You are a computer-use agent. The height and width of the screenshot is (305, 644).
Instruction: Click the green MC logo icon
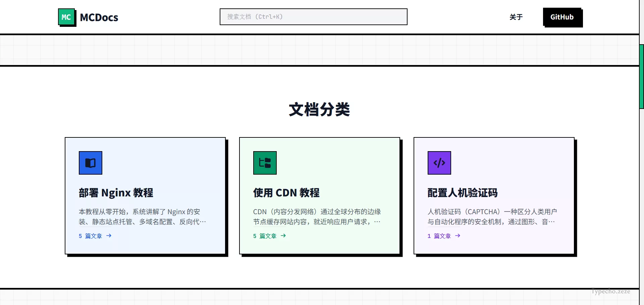click(67, 17)
